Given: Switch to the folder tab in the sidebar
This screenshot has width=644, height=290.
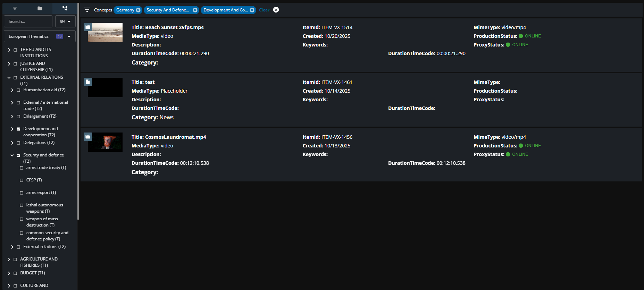Looking at the screenshot, I should click(x=40, y=8).
